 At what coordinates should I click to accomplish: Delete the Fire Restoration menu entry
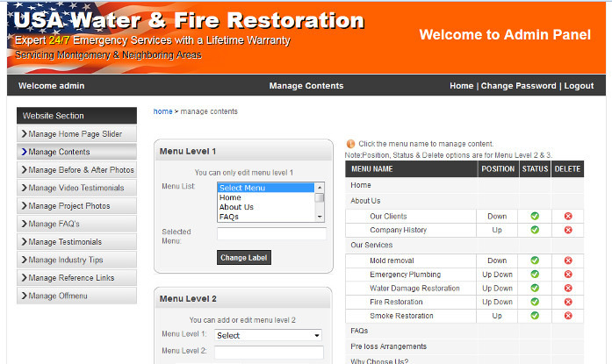coord(568,302)
